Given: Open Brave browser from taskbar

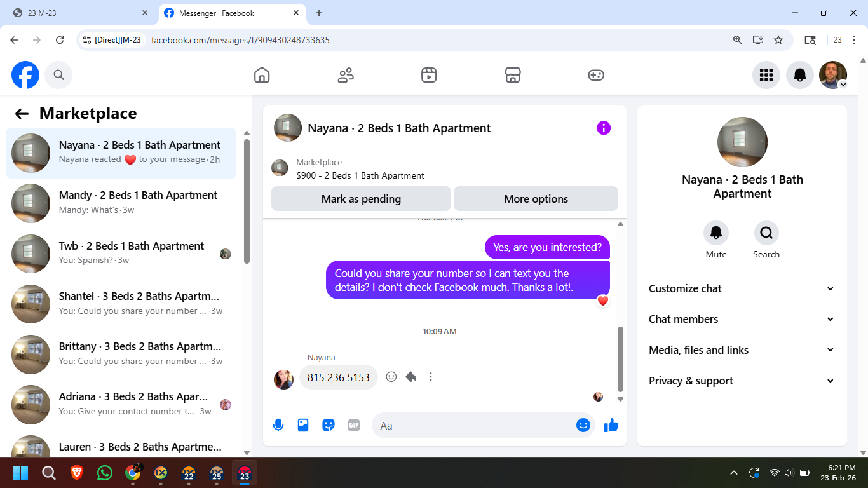Looking at the screenshot, I should point(77,473).
